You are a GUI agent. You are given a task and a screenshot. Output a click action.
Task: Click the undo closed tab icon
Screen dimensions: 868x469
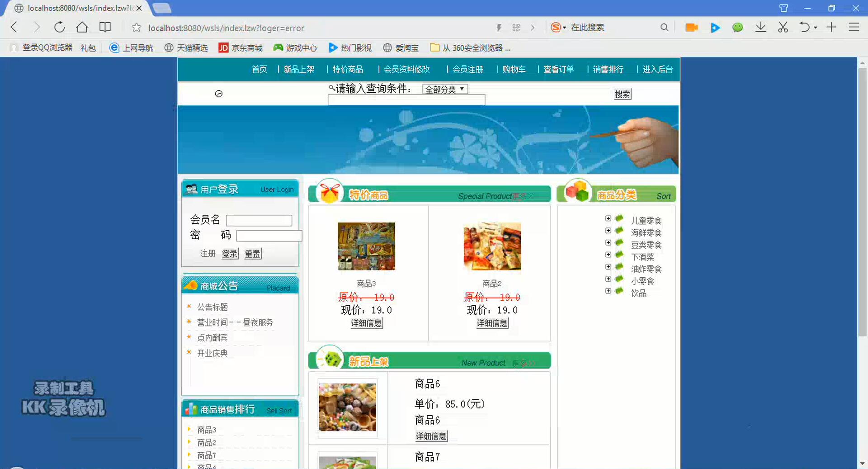click(804, 27)
